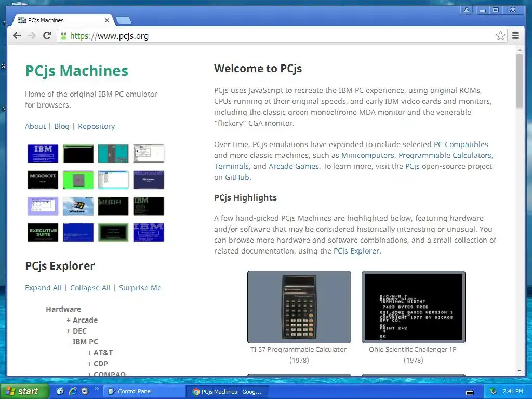Open the PCjs Explorer link in Highlights paragraph
The image size is (532, 399).
[x=356, y=251]
